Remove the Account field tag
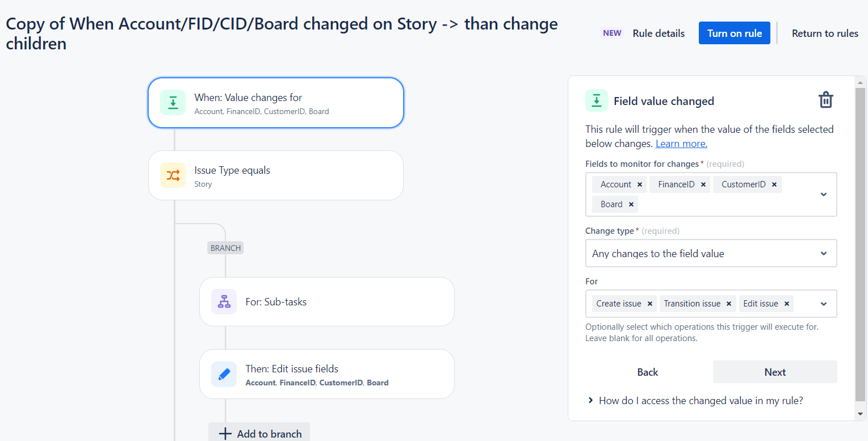 click(x=640, y=184)
